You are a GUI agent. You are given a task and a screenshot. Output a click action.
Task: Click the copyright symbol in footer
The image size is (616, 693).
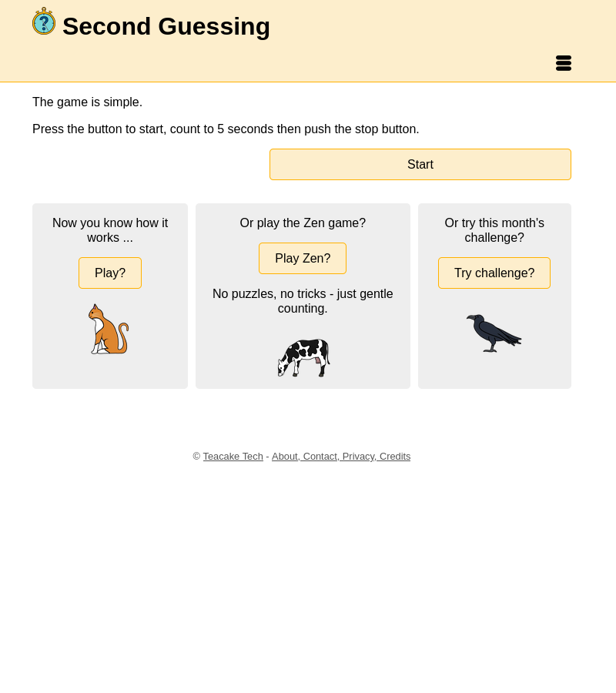tap(196, 457)
